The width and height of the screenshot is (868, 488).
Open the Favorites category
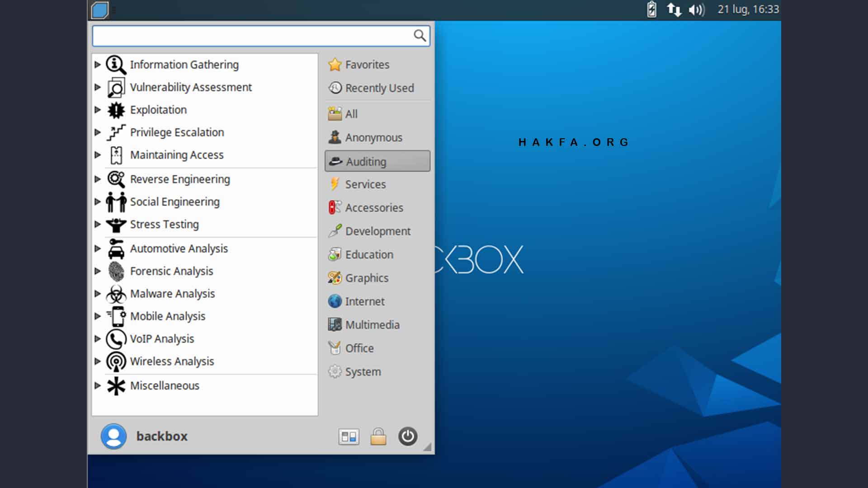377,65
